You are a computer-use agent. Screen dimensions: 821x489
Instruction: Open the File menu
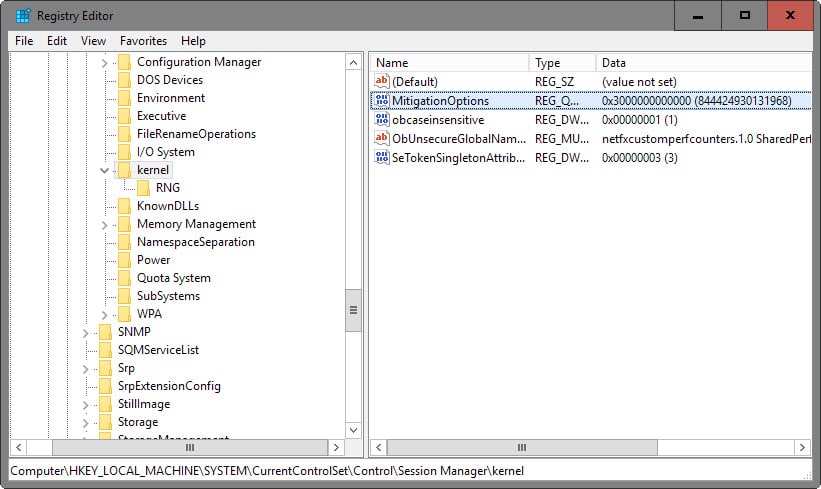point(24,41)
